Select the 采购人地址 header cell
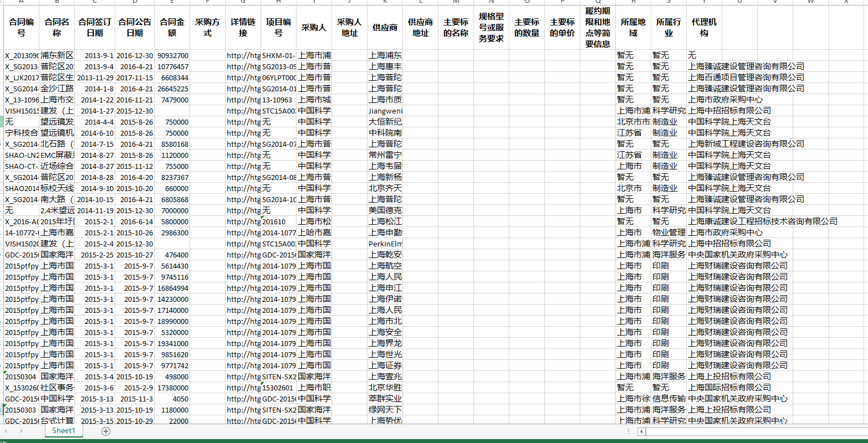868x443 pixels. pos(350,28)
